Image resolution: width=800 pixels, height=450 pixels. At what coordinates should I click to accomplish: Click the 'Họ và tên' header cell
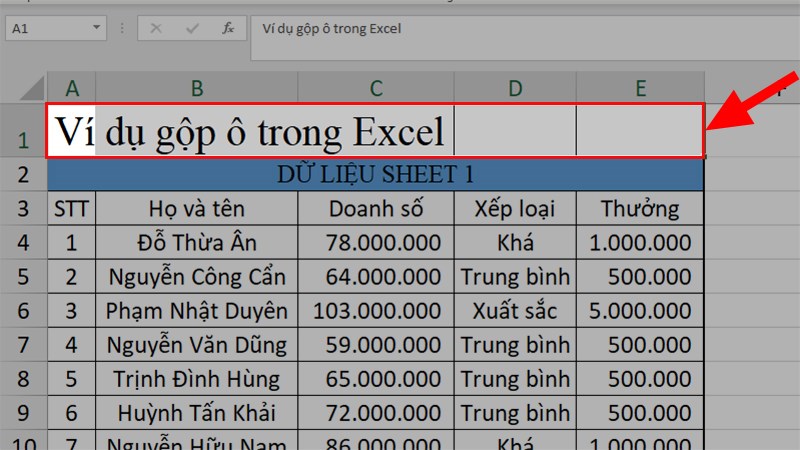pyautogui.click(x=196, y=209)
